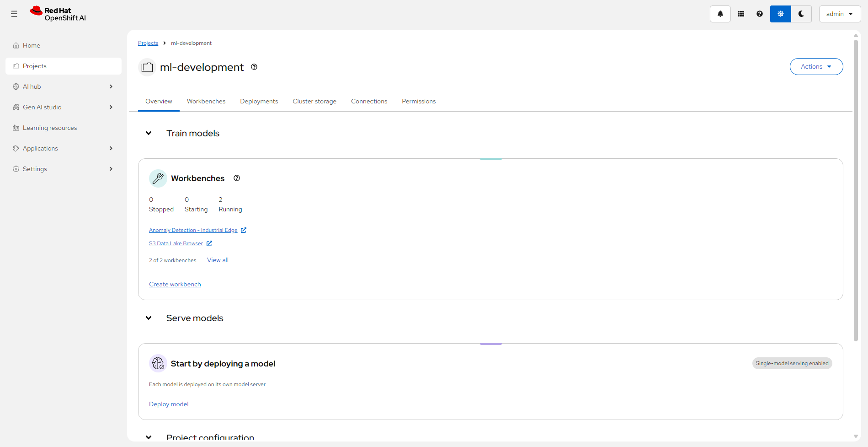Click the Workbenches wrench icon
The width and height of the screenshot is (868, 447).
point(158,178)
